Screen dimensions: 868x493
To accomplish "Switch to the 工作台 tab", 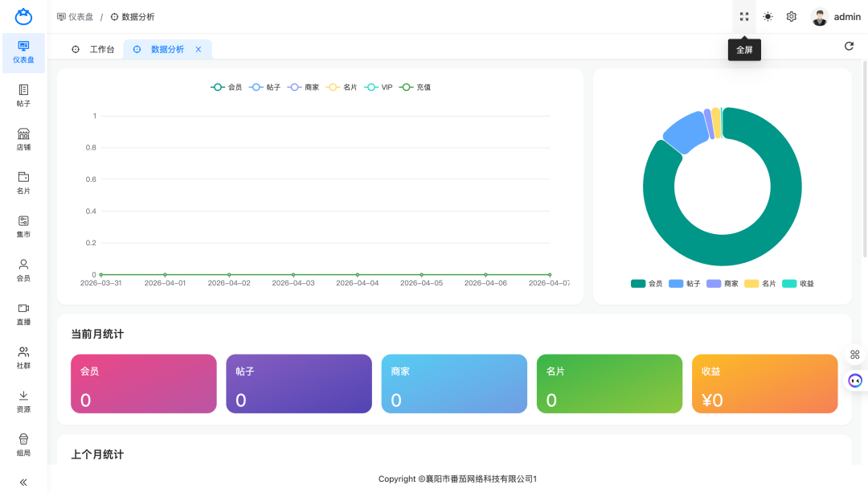I will [93, 49].
